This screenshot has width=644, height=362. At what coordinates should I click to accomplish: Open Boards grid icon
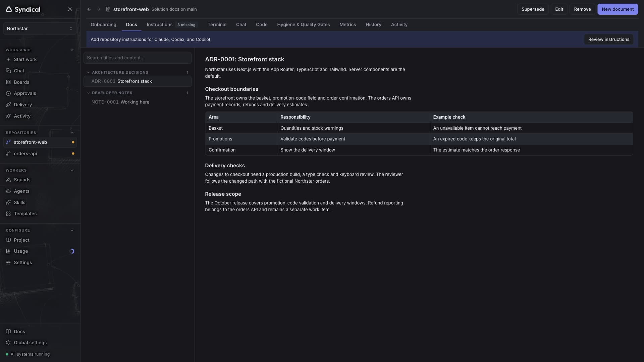pos(8,82)
